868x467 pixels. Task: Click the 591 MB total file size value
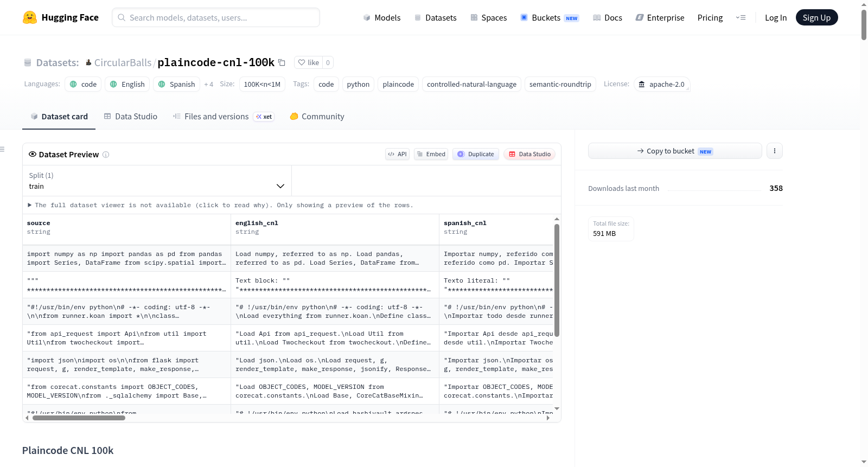[604, 234]
